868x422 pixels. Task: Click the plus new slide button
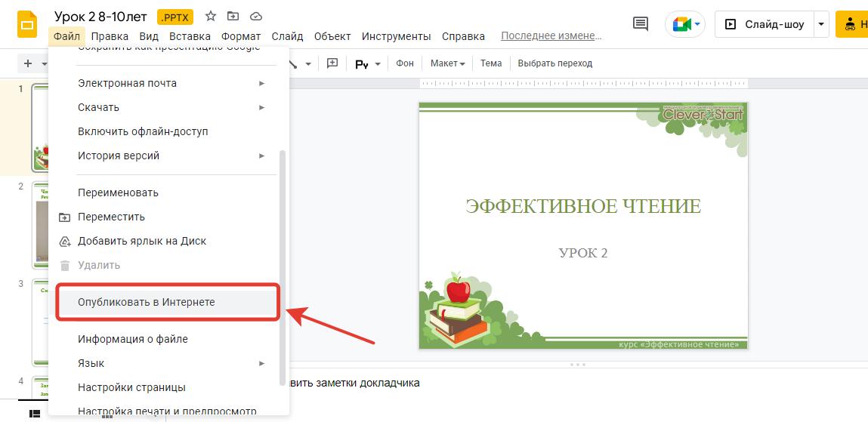click(28, 63)
